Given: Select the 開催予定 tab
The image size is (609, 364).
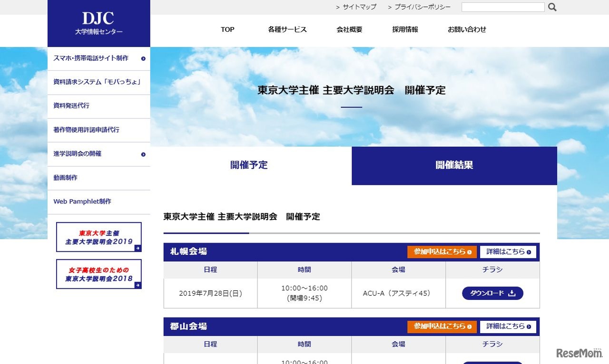Looking at the screenshot, I should (x=249, y=165).
